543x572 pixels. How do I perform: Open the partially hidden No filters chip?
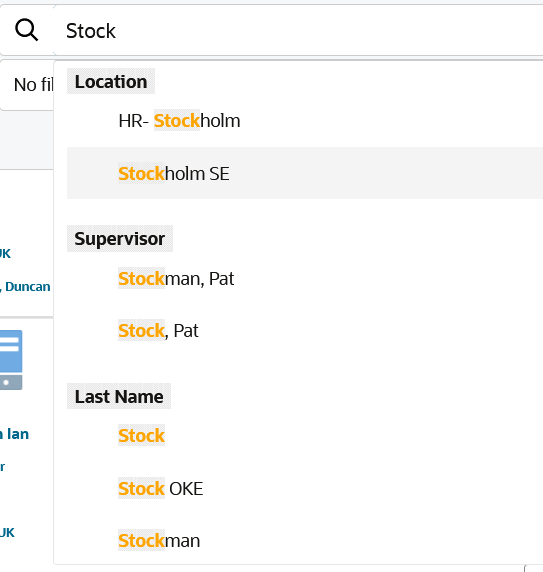[x=27, y=85]
